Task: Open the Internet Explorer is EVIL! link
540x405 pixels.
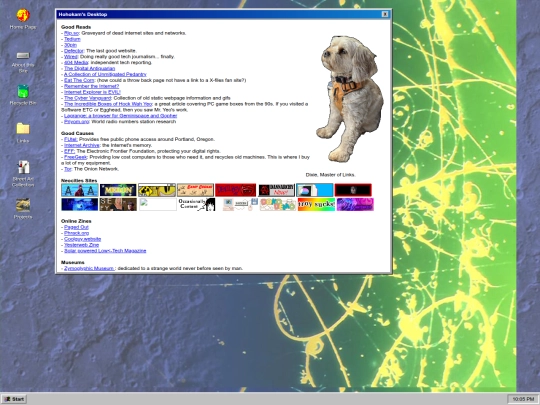Action: point(92,92)
